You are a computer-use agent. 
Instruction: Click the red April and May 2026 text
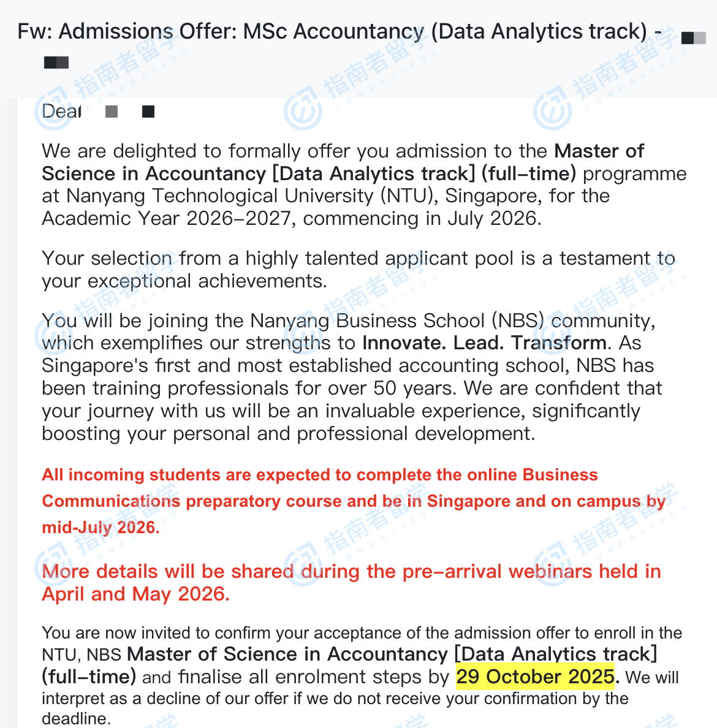coord(135,594)
